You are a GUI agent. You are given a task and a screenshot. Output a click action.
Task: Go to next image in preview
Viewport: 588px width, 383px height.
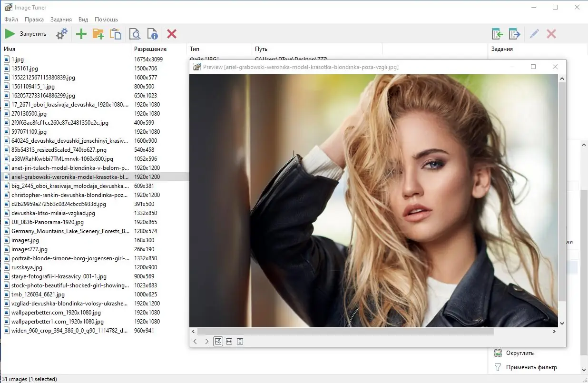coord(206,341)
